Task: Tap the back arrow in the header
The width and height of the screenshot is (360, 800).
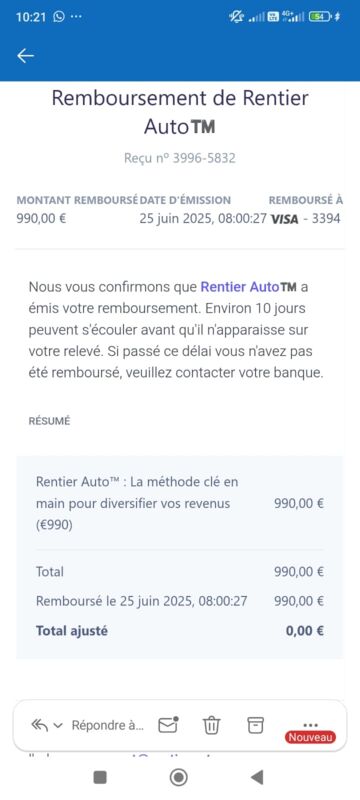Action: 25,56
